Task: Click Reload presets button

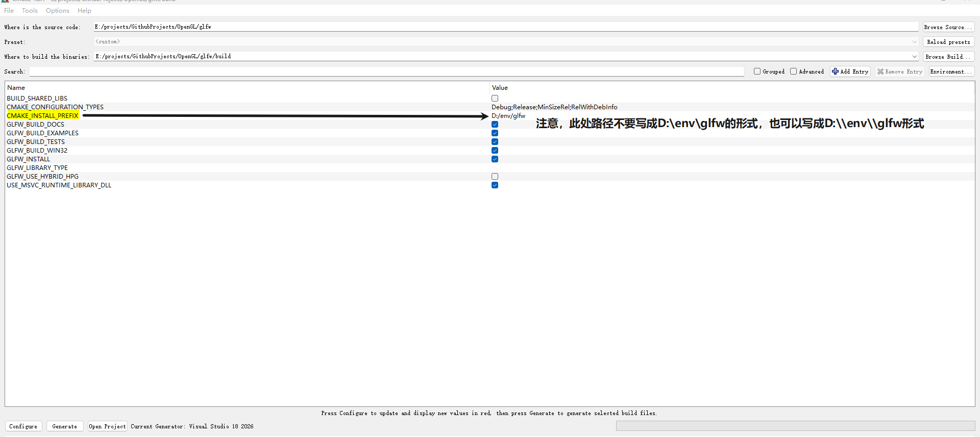Action: [948, 42]
